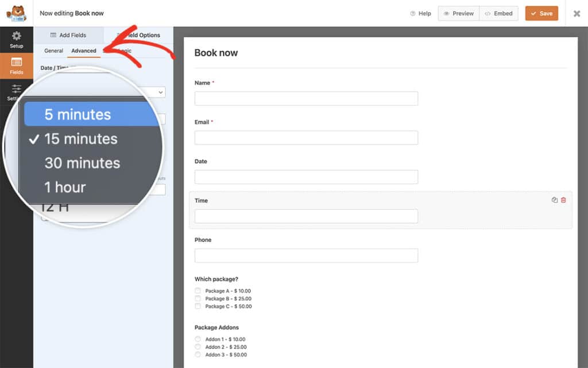
Task: Choose 1 hour in the time interval list
Action: 65,186
